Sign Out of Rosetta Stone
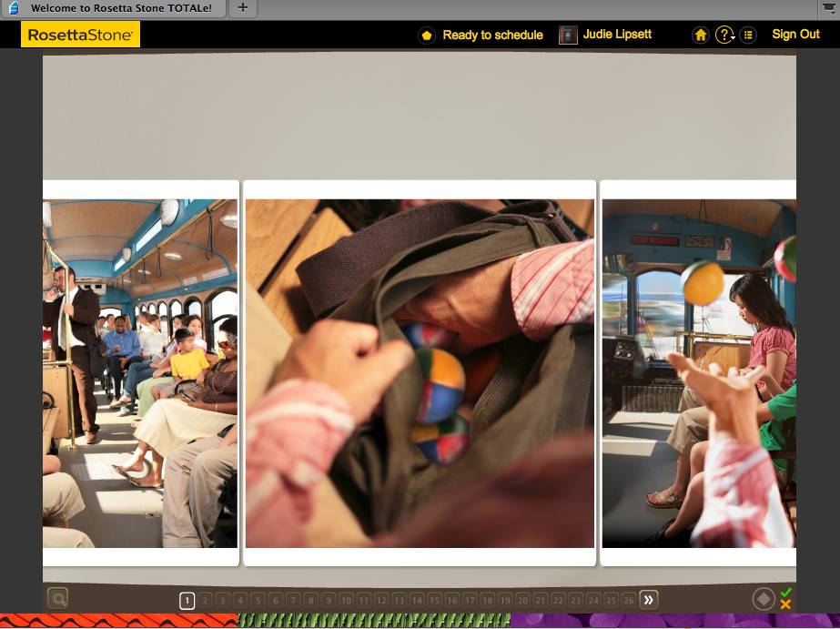This screenshot has height=629, width=840. (795, 35)
